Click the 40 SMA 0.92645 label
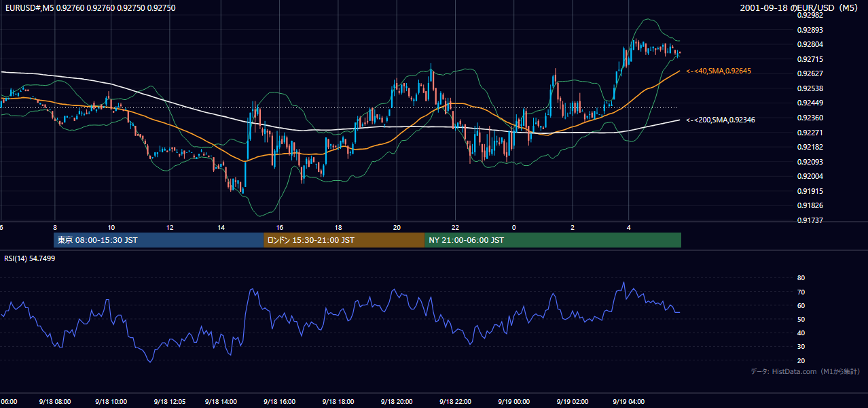The width and height of the screenshot is (868, 408). 719,71
